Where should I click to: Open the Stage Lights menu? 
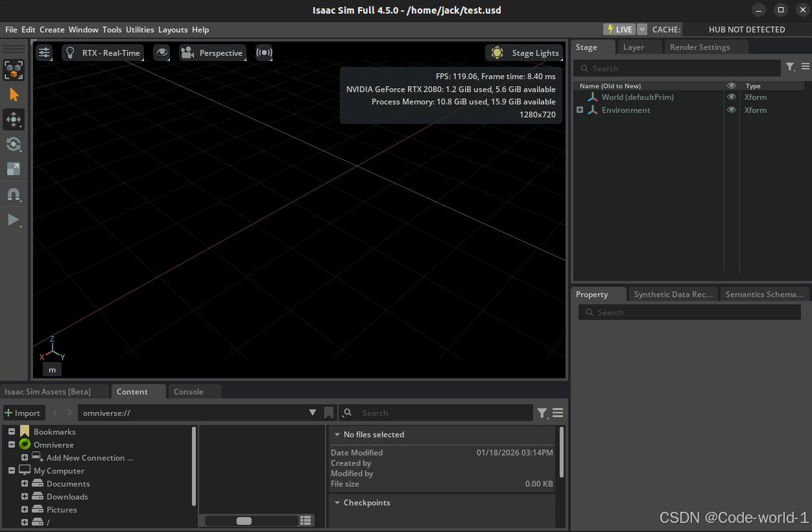(x=524, y=53)
